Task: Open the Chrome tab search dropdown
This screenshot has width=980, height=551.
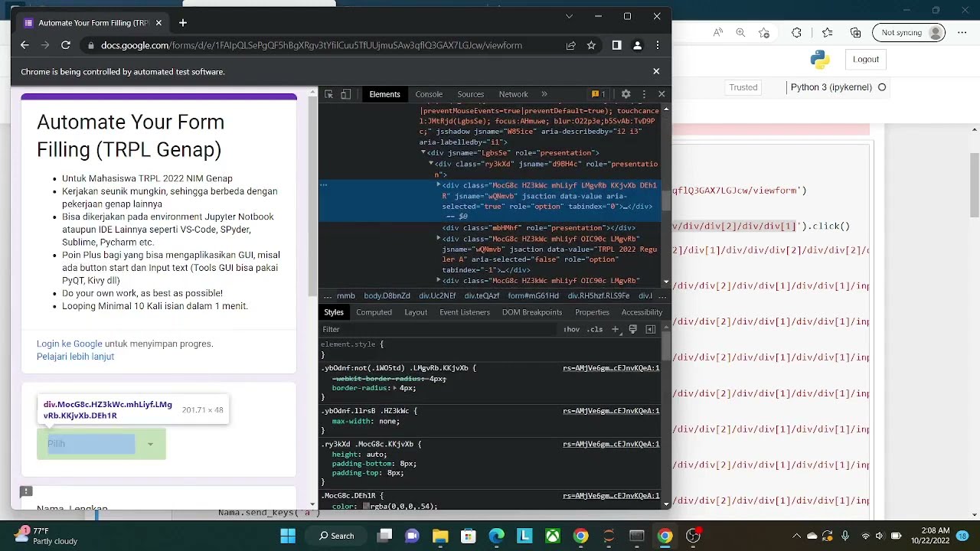Action: tap(569, 16)
